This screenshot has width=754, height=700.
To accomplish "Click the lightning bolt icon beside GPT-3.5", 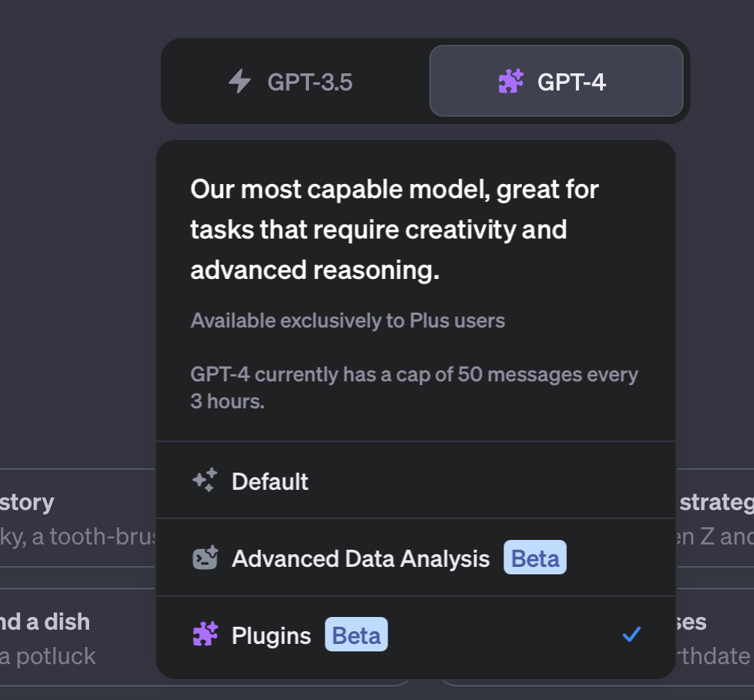I will tap(239, 82).
